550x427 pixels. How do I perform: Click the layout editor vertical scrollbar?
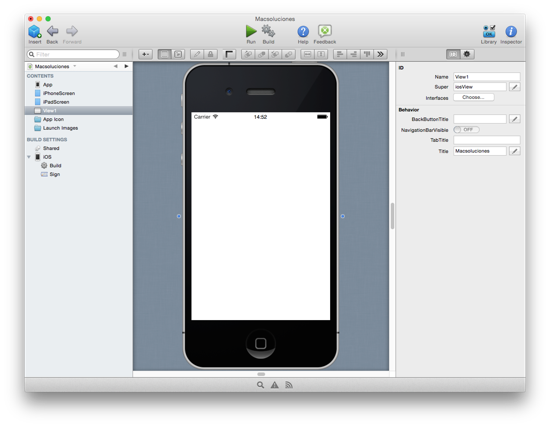pyautogui.click(x=392, y=216)
